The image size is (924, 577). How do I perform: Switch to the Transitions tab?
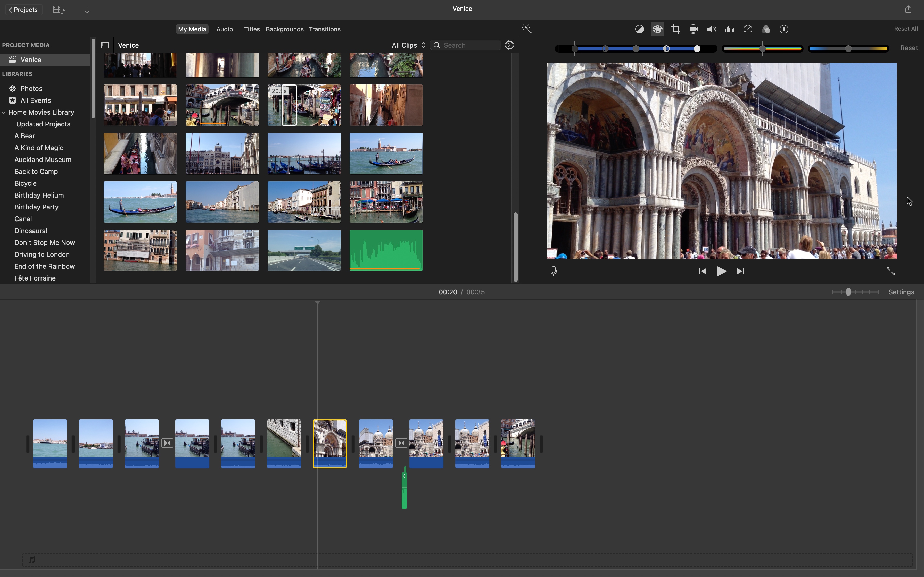pos(325,29)
